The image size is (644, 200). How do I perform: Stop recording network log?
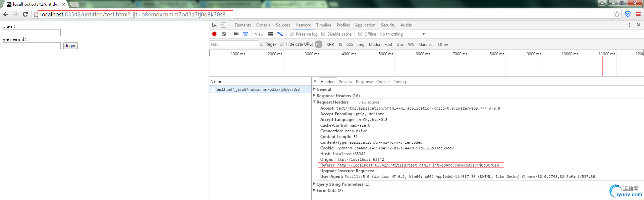point(214,34)
